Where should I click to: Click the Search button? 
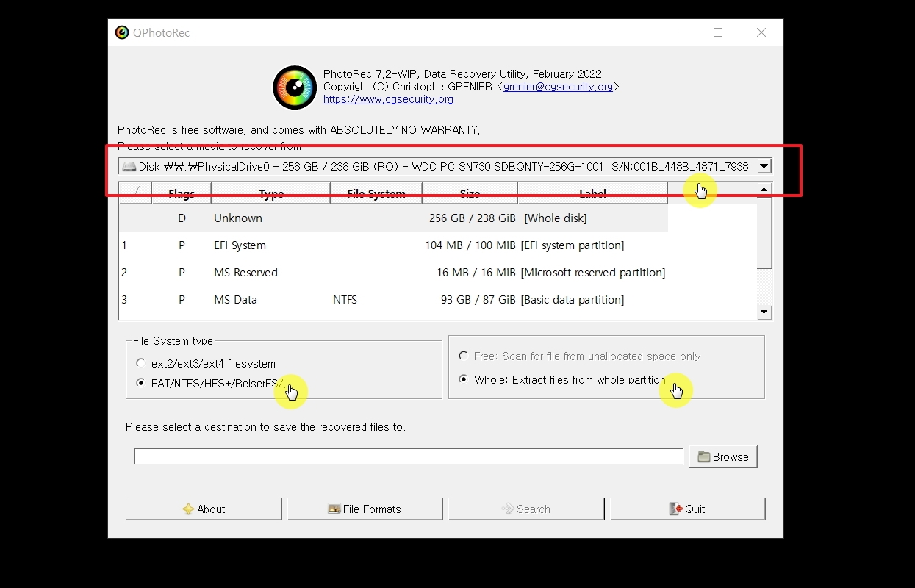click(x=526, y=509)
